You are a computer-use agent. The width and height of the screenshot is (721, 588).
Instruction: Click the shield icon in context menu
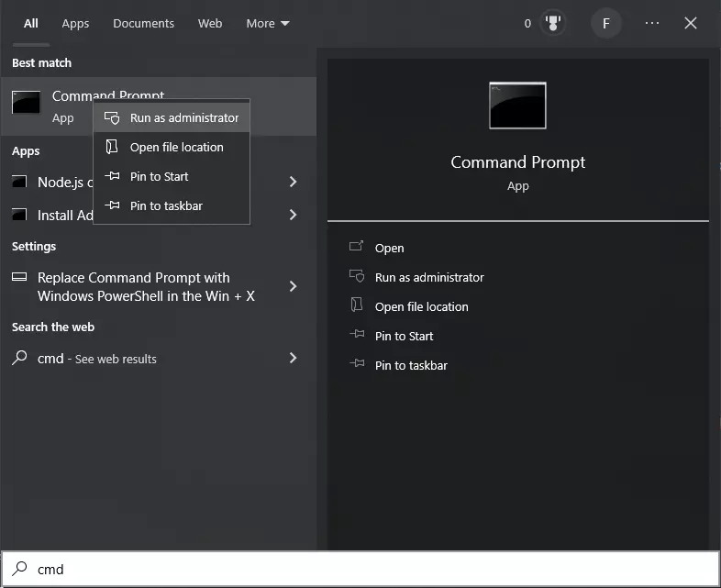112,117
